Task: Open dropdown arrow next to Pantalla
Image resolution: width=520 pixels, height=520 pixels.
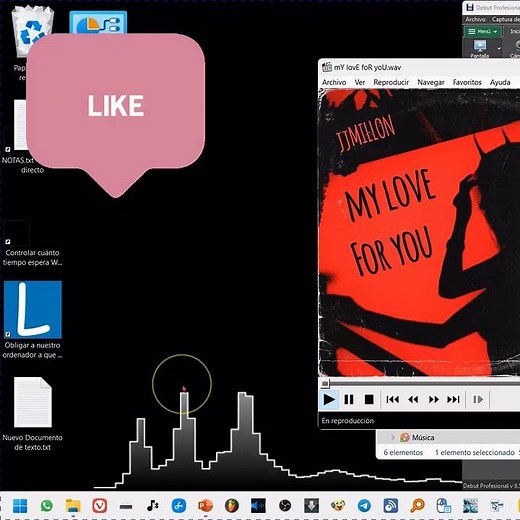Action: click(x=499, y=48)
